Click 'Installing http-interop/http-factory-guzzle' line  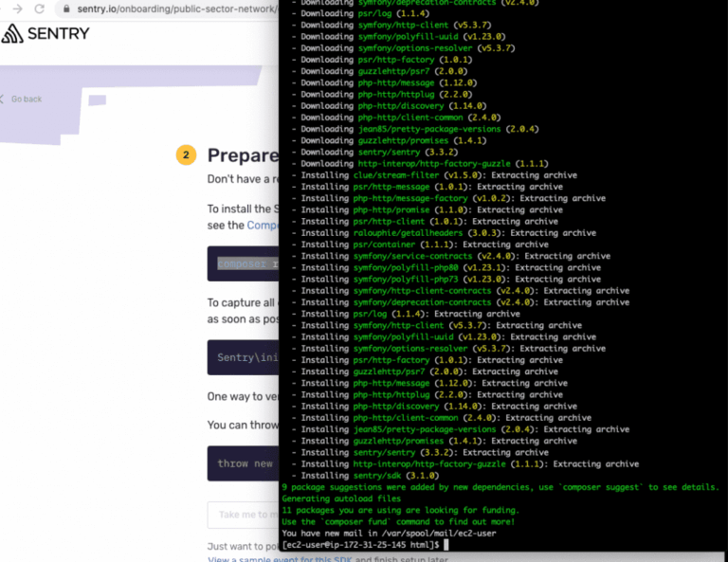point(465,464)
